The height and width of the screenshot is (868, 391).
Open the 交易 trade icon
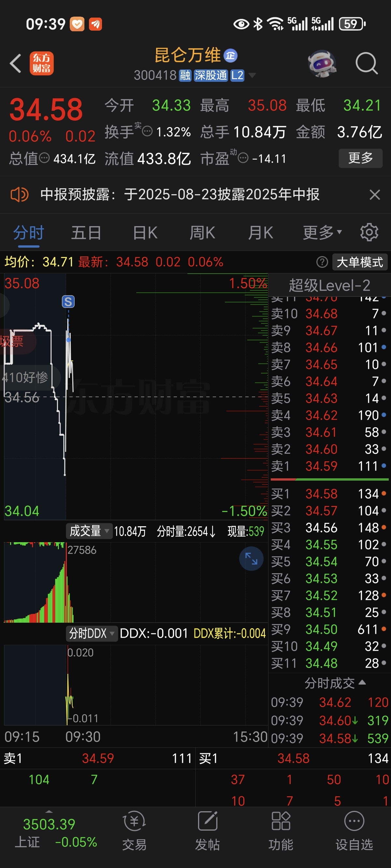click(x=134, y=831)
